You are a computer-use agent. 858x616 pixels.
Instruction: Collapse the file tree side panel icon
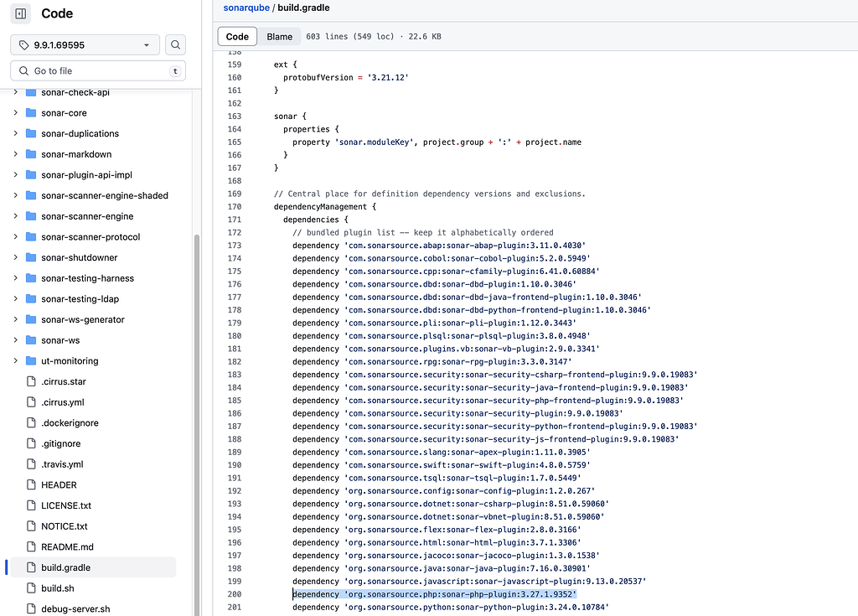point(20,13)
